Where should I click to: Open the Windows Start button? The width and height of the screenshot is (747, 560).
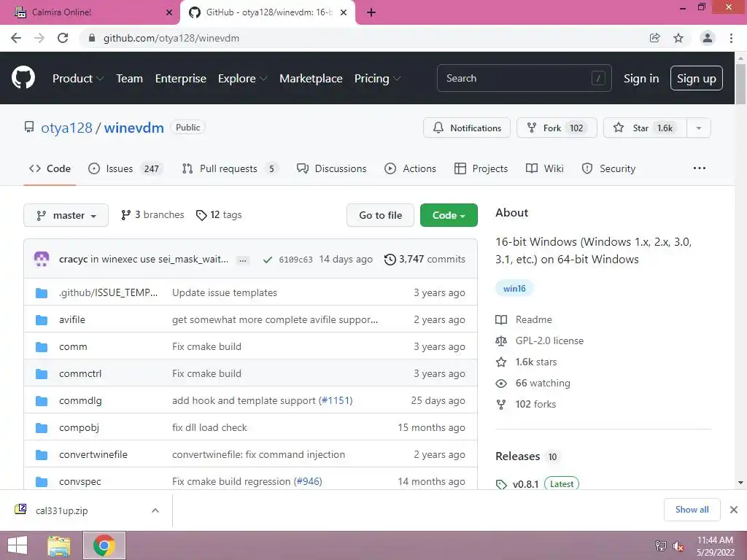[18, 545]
